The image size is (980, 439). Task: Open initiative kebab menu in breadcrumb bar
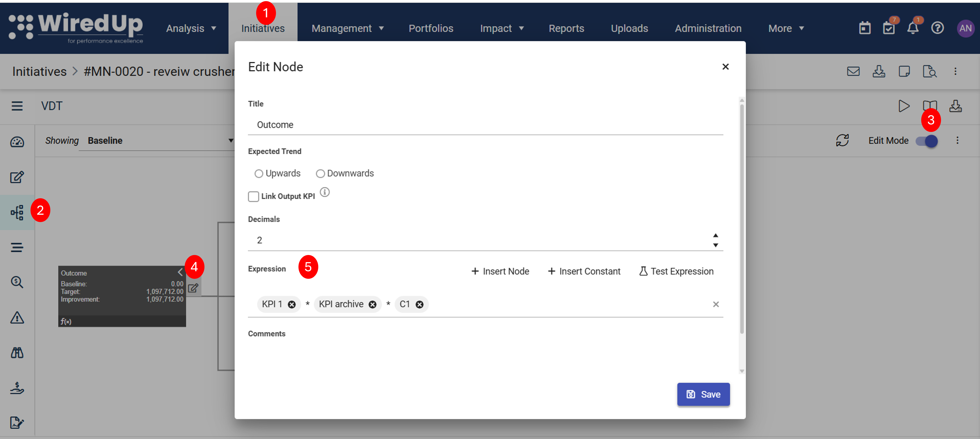tap(955, 71)
